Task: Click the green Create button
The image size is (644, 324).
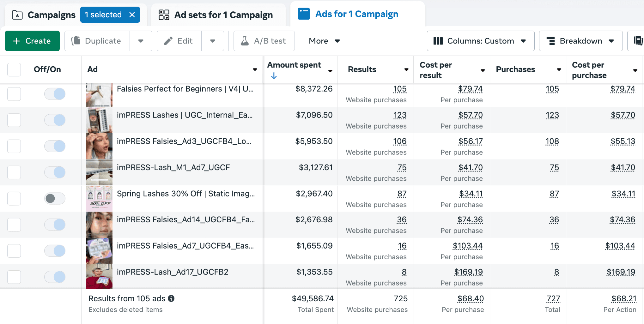Action: click(x=32, y=41)
